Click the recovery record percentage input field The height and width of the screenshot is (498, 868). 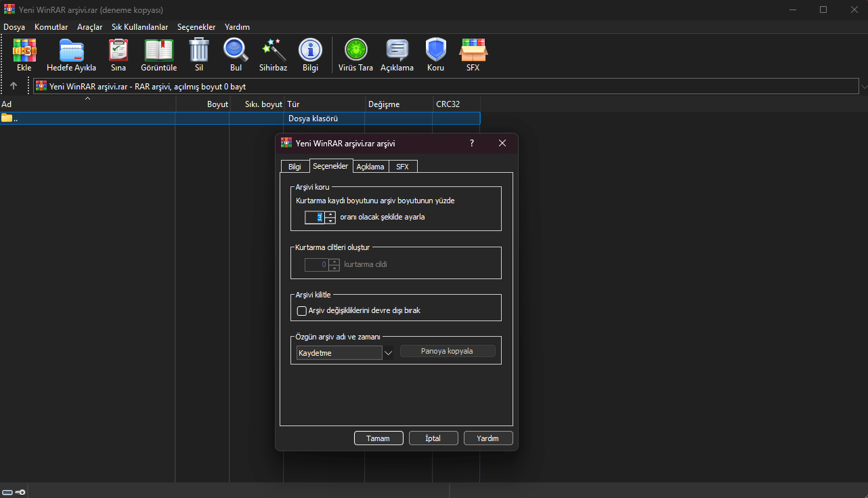click(x=315, y=217)
